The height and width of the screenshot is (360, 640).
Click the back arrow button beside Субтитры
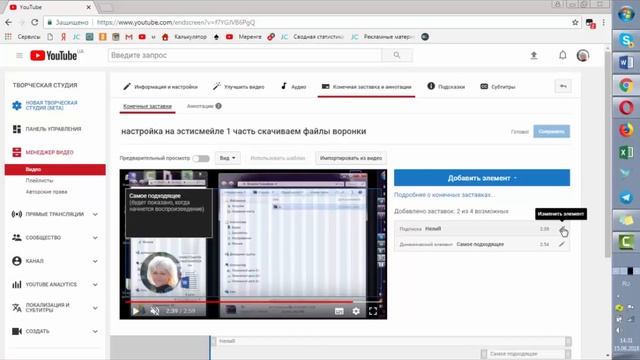[x=563, y=86]
